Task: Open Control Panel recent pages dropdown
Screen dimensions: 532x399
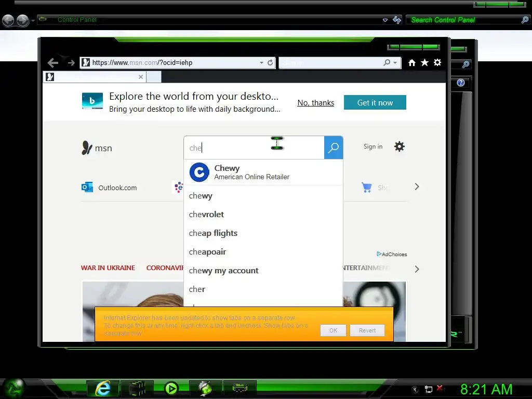Action: tap(33, 21)
